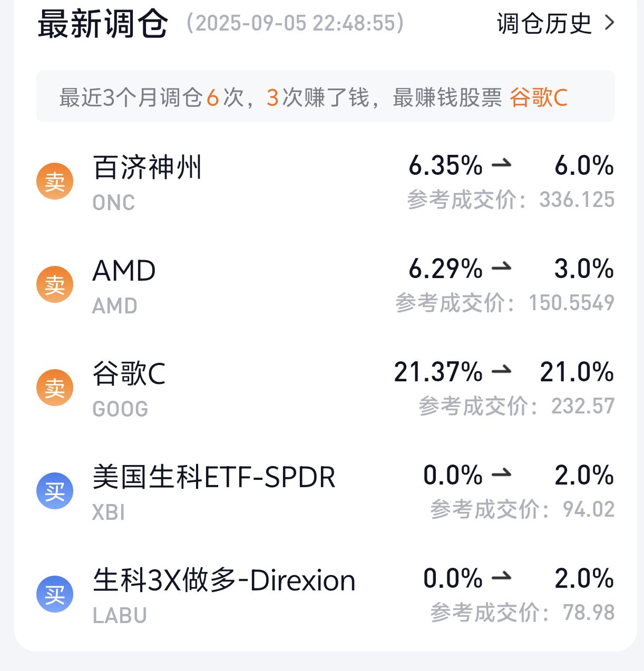Open 调仓历史 via the chevron arrow
Viewport: 644px width, 671px height.
(x=610, y=23)
